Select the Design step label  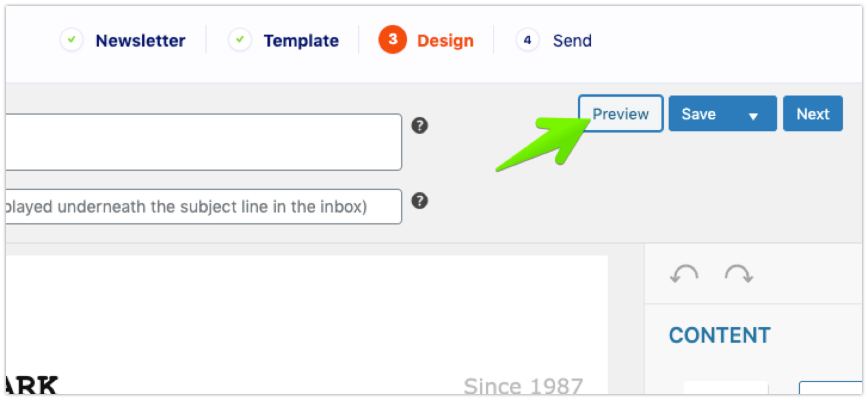445,41
